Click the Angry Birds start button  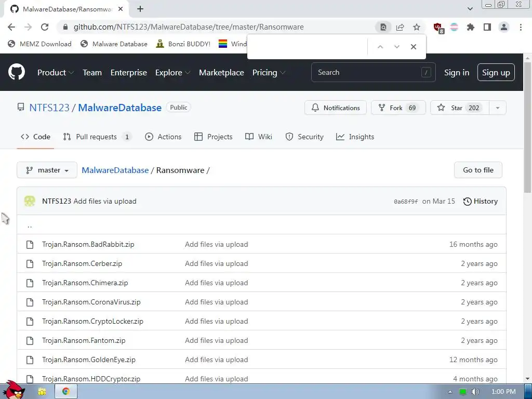coord(15,390)
